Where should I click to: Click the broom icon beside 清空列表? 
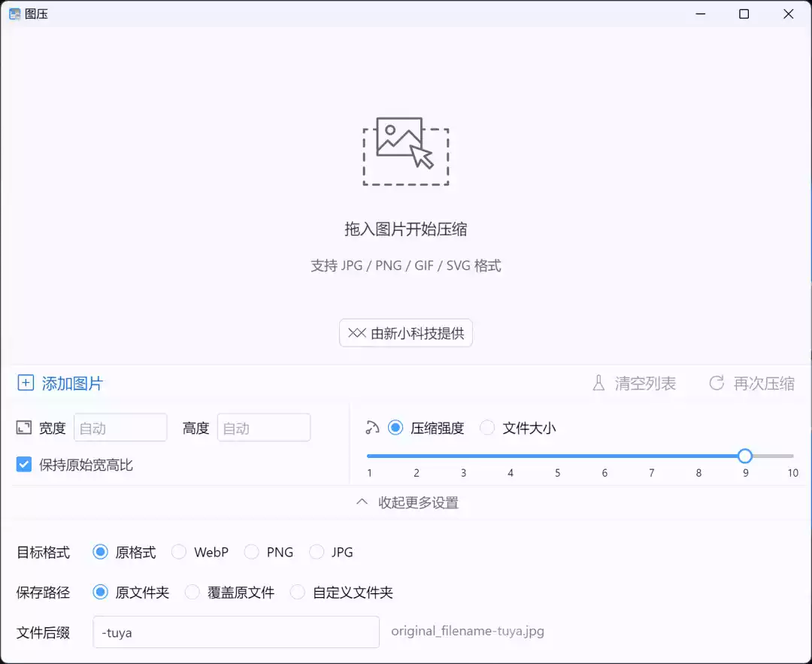[598, 384]
